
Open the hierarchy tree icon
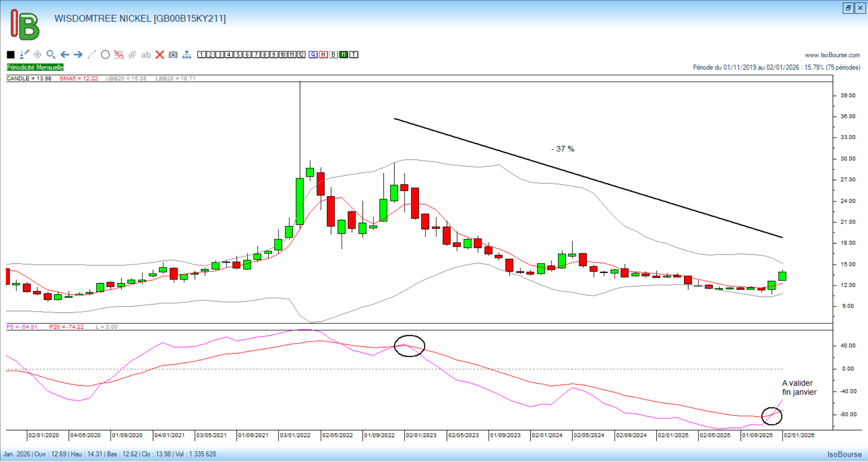pyautogui.click(x=187, y=55)
